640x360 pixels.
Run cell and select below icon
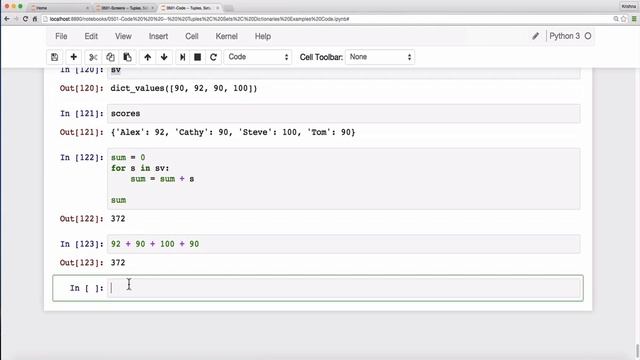[x=182, y=57]
